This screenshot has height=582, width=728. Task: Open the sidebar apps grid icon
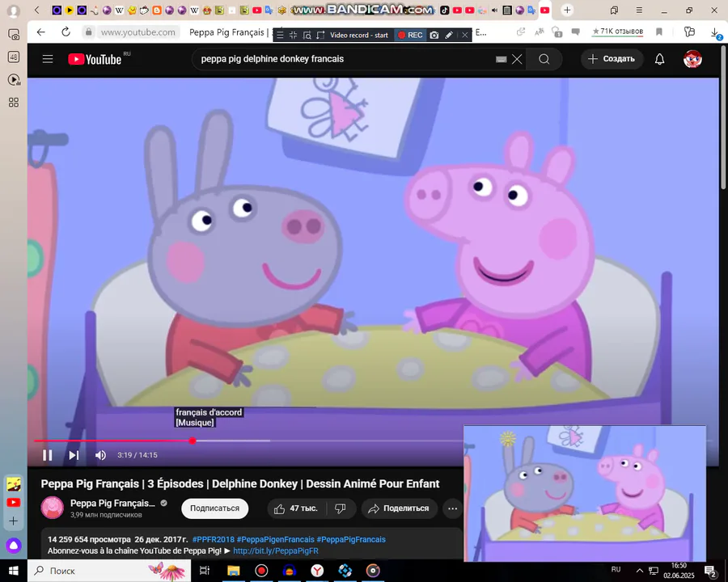pos(14,102)
